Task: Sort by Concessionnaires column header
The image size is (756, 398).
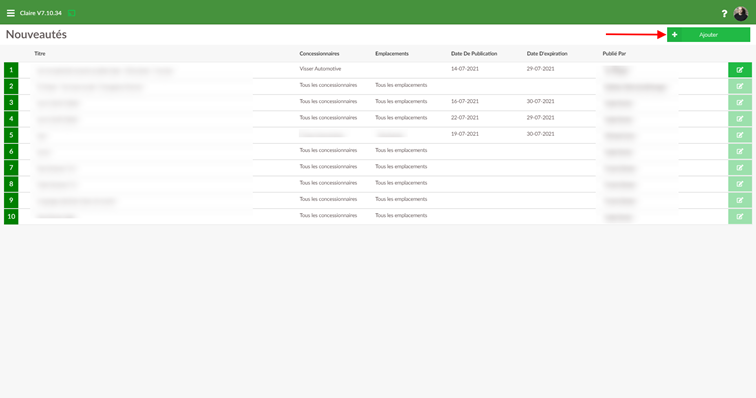Action: [319, 54]
